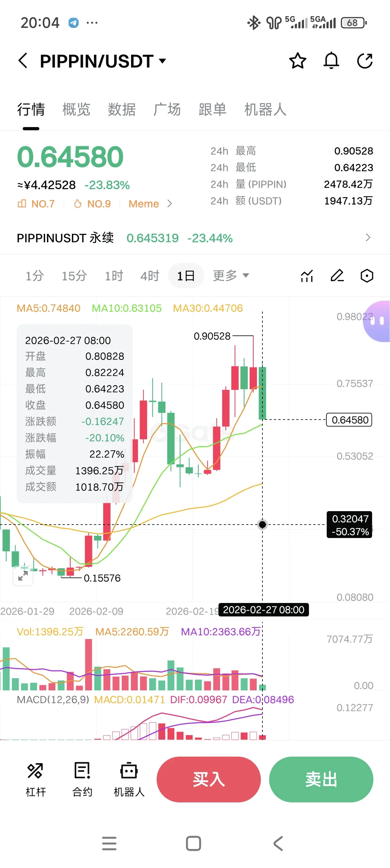Viewport: 390px width, 868px height.
Task: Tap the Android home button
Action: (193, 843)
